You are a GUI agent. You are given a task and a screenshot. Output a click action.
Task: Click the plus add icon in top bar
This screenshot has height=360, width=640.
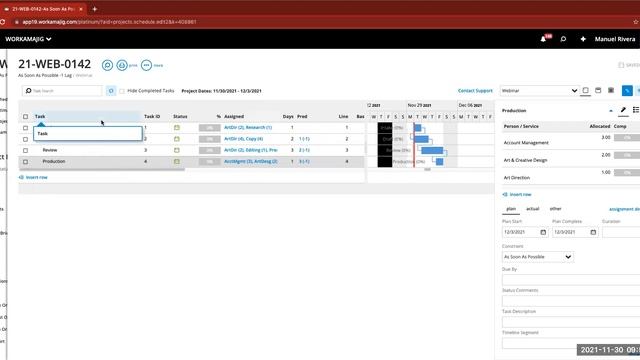[583, 39]
